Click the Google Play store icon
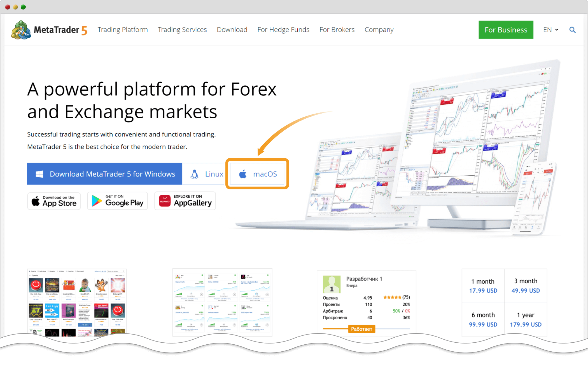Screen dimensions: 588x367 118,201
